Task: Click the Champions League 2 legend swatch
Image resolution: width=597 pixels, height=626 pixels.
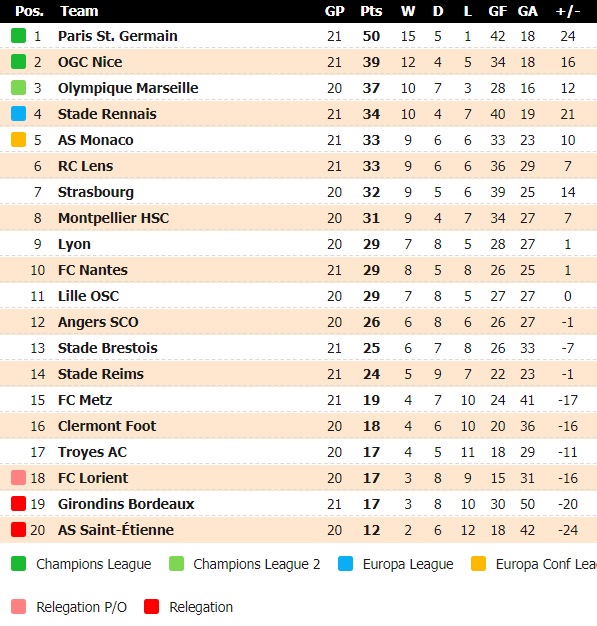Action: [177, 564]
